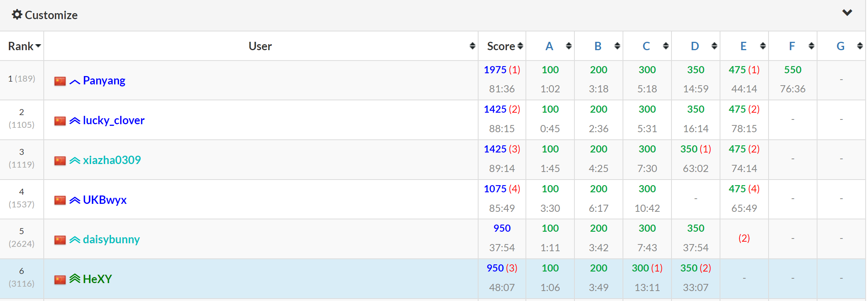Click xiazha0309's C time 7:30

pyautogui.click(x=647, y=168)
